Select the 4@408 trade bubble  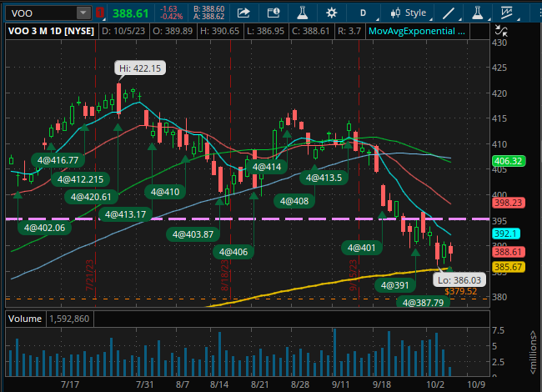[294, 201]
